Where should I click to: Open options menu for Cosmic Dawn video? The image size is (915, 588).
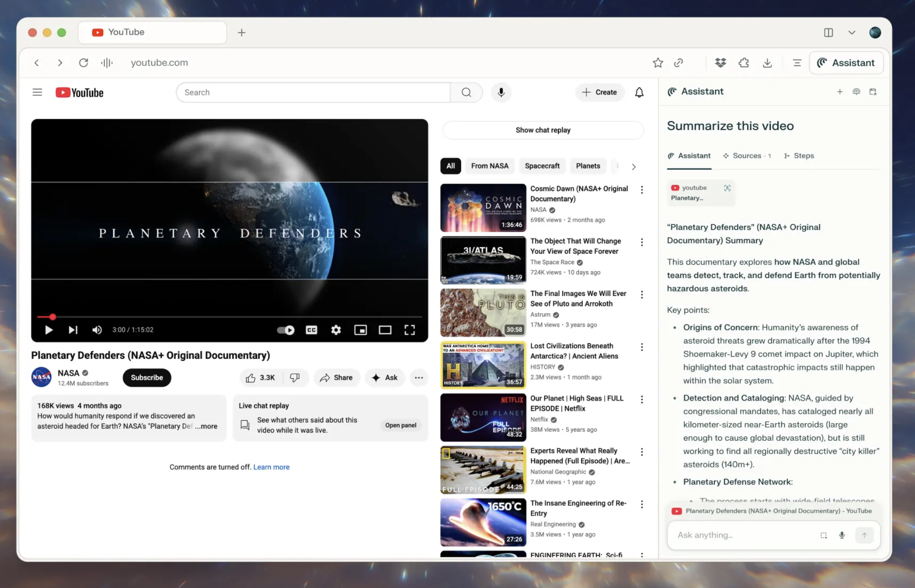click(x=642, y=189)
